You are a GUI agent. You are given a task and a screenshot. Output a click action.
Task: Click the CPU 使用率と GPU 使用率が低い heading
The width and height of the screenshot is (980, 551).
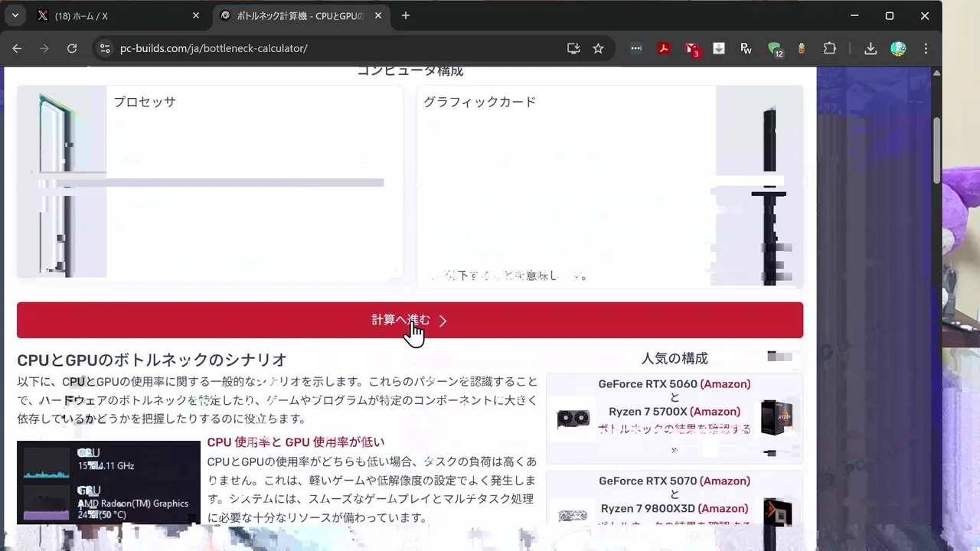296,442
